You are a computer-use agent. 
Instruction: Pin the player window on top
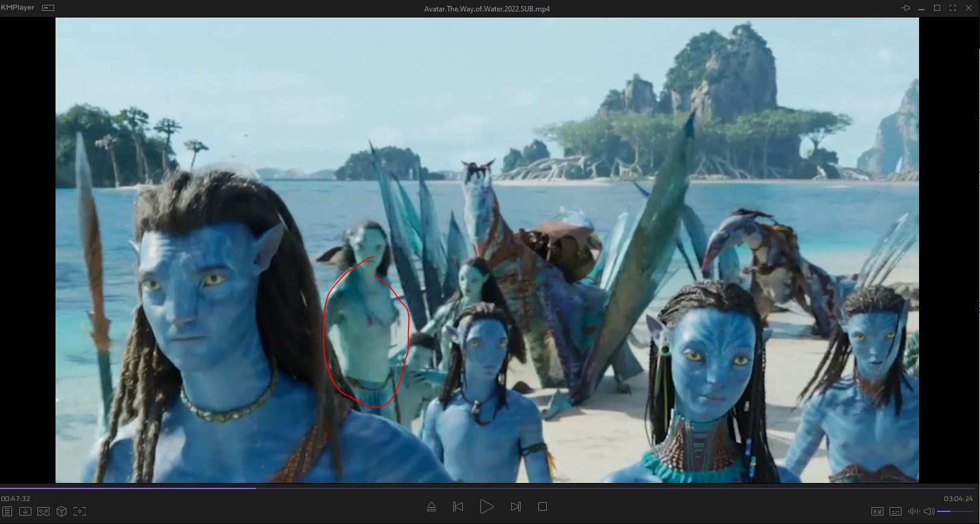(x=906, y=8)
